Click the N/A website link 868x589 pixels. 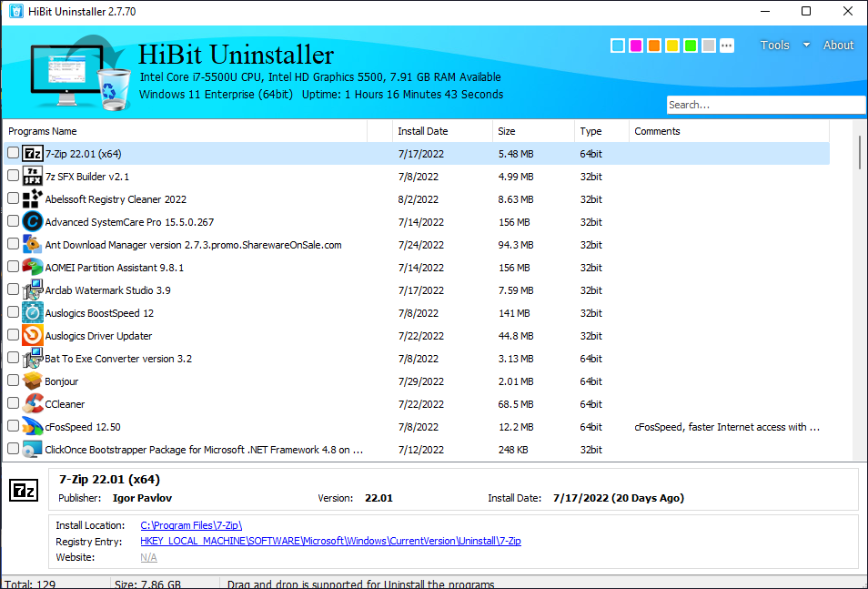click(148, 557)
